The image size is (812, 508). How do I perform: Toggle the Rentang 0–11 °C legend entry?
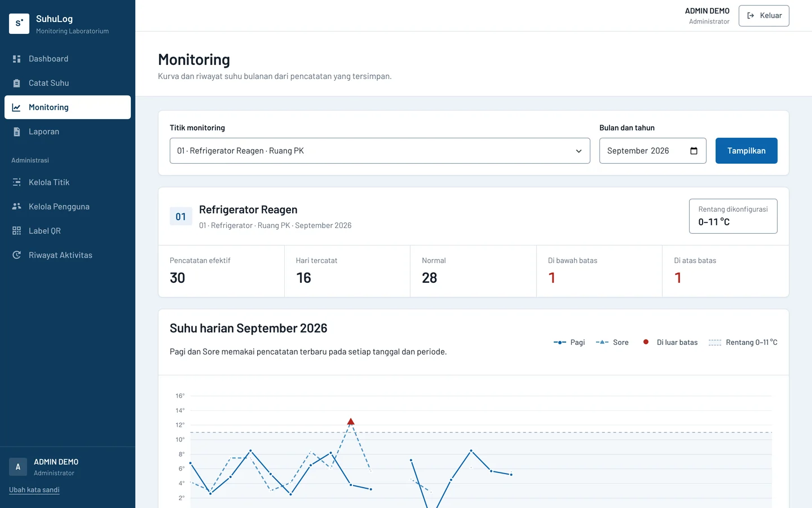coord(743,342)
